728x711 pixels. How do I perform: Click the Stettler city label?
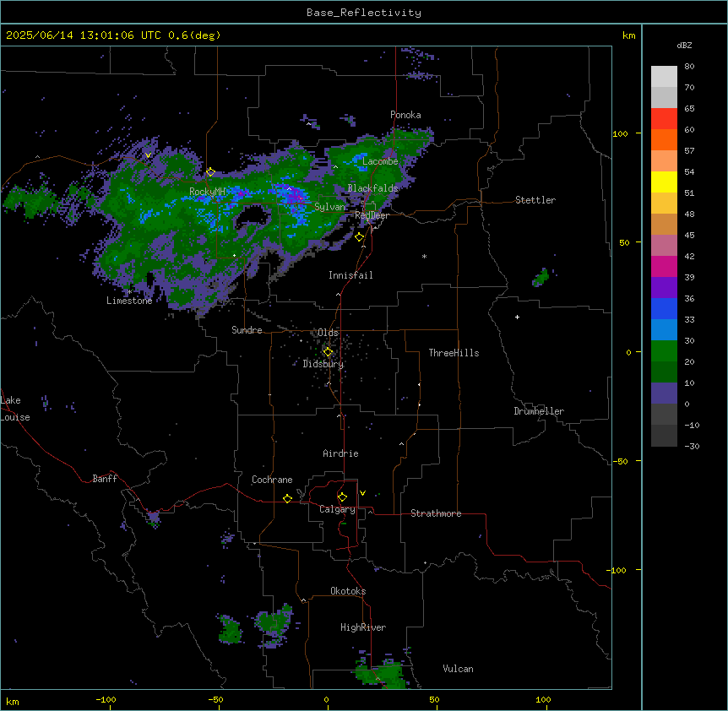pos(535,200)
